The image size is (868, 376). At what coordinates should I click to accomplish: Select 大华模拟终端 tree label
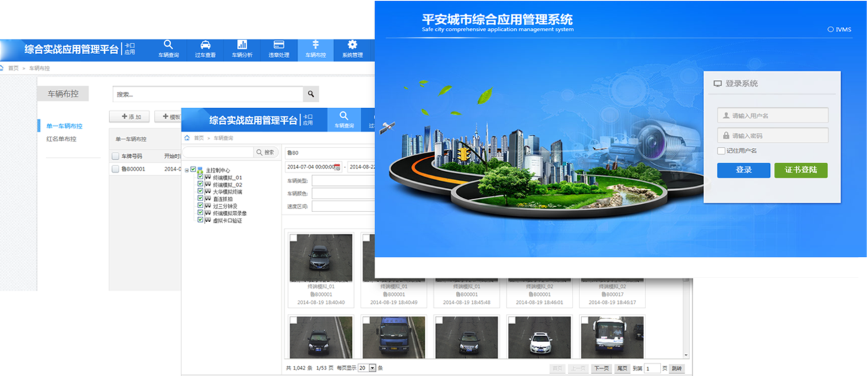point(227,192)
